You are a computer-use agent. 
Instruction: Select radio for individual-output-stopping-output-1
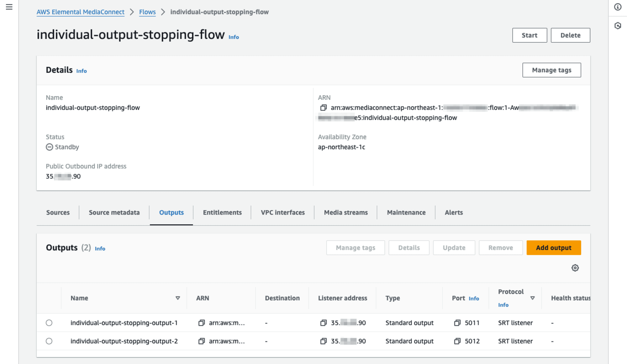[x=49, y=323]
